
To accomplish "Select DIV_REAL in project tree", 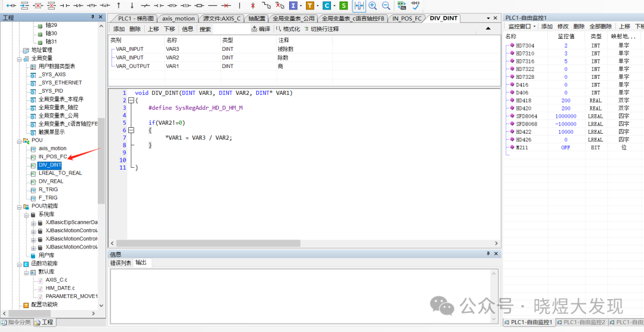I will (51, 181).
